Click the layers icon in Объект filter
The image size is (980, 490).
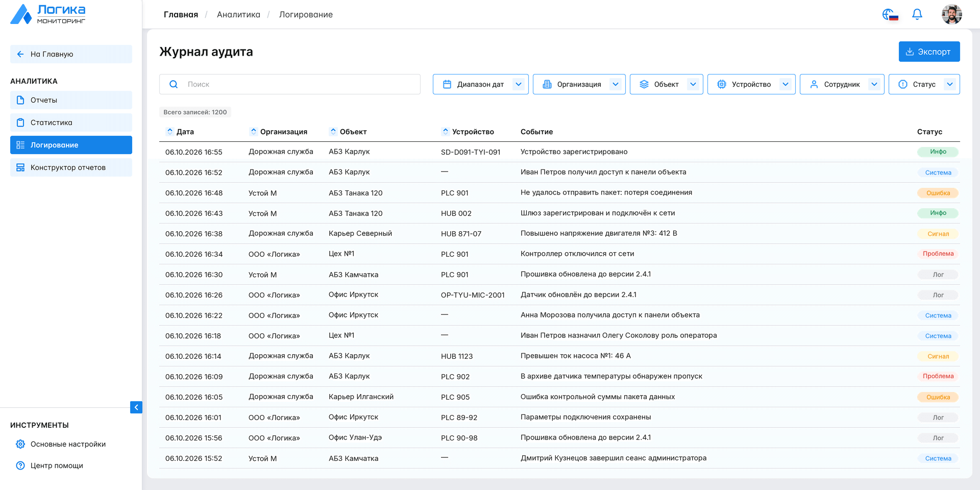(644, 84)
